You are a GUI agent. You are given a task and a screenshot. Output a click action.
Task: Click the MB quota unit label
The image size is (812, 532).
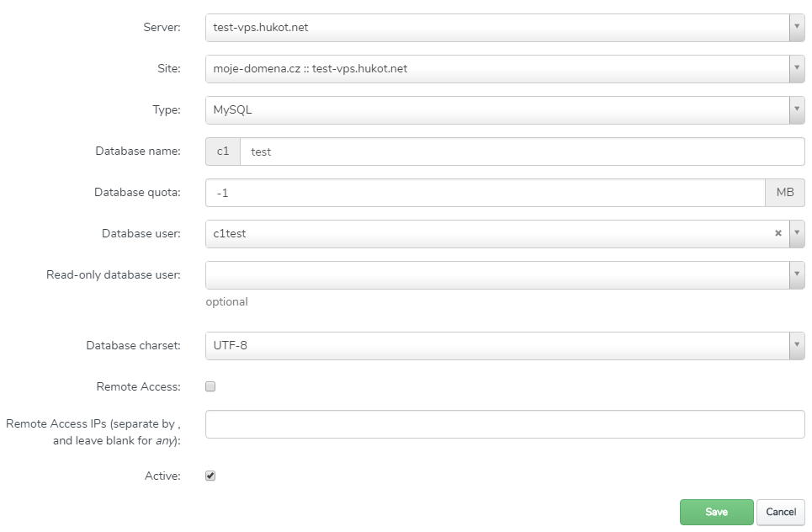click(x=785, y=193)
